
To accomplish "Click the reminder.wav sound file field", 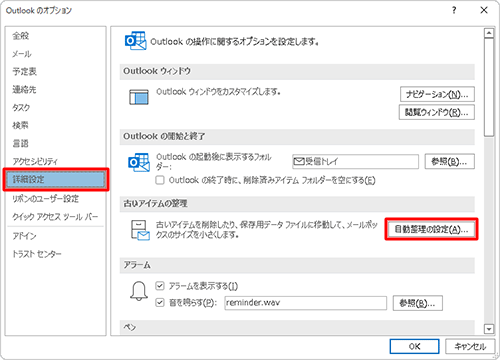I will point(305,303).
